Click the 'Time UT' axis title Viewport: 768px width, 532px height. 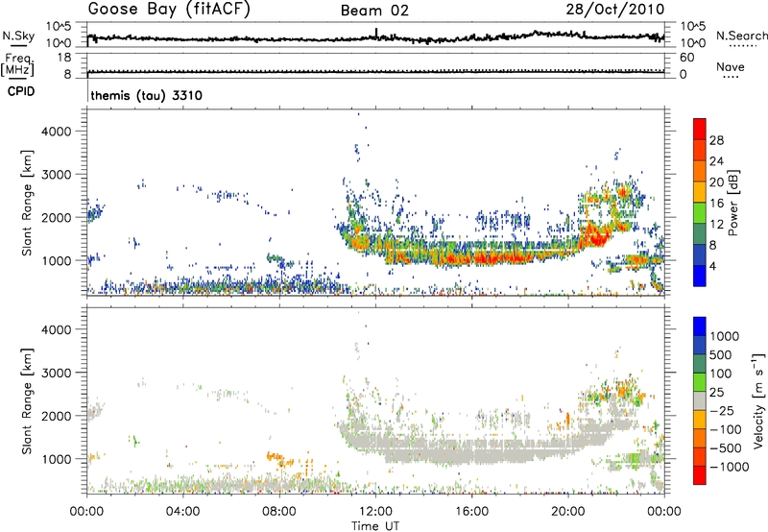(375, 526)
